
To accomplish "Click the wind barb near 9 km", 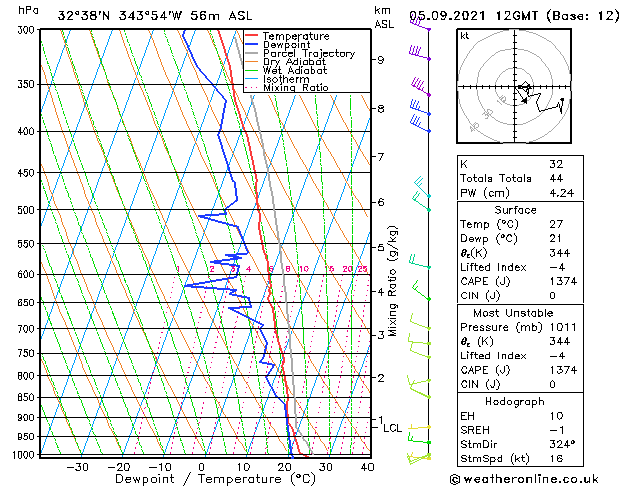I will pyautogui.click(x=420, y=54).
